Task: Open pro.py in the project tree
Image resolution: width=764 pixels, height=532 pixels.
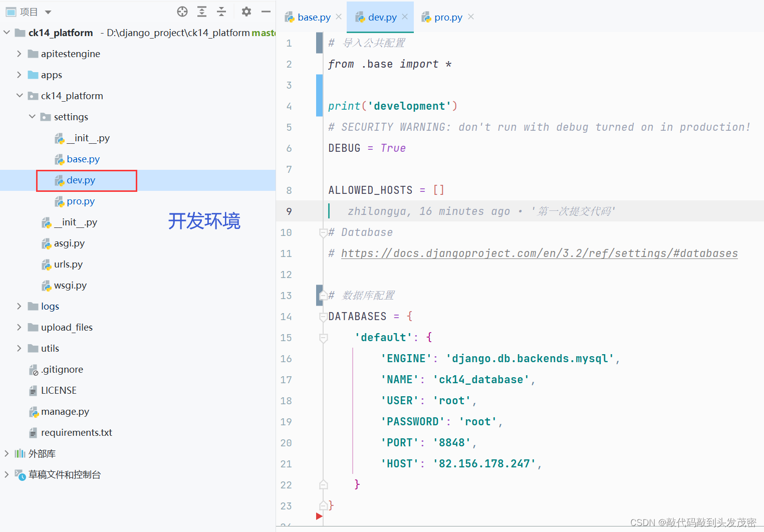Action: pos(75,201)
